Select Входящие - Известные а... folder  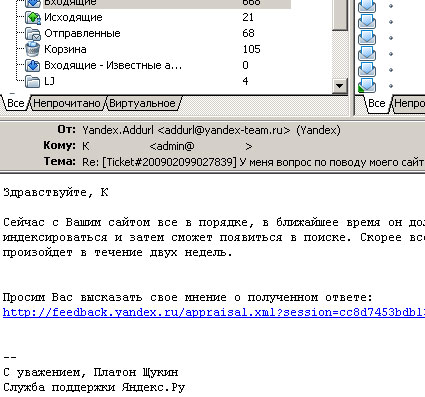[113, 65]
